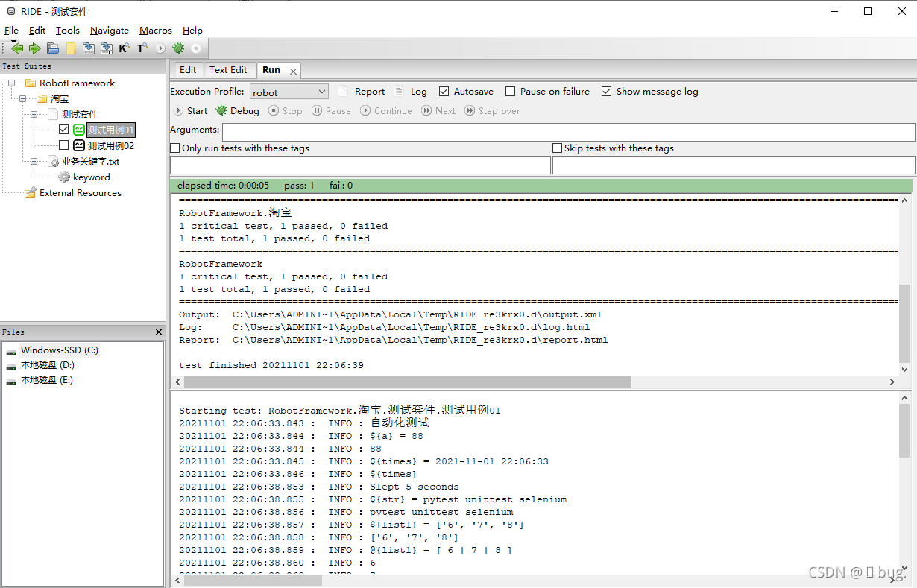Click the RobotFramework folder icon in tree
917x588 pixels.
[30, 83]
